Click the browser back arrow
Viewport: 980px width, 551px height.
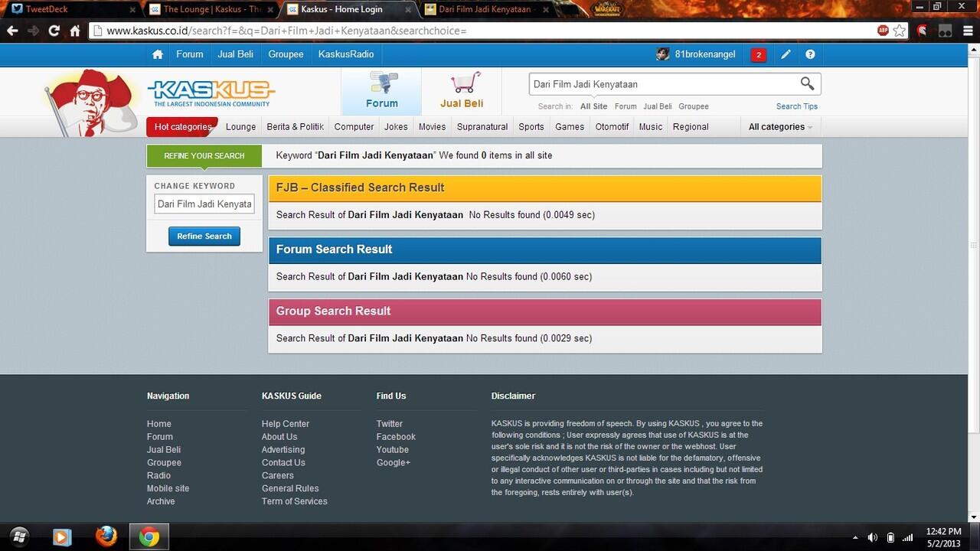click(12, 31)
